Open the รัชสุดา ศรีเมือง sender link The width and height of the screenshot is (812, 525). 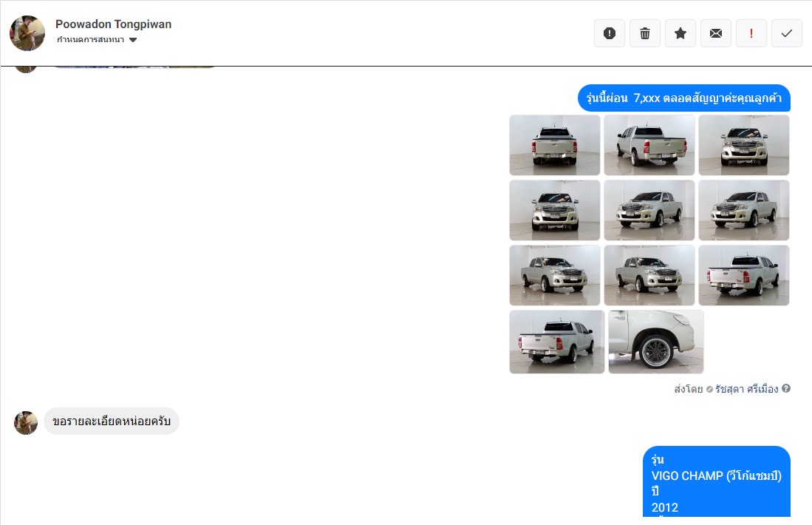coord(747,389)
